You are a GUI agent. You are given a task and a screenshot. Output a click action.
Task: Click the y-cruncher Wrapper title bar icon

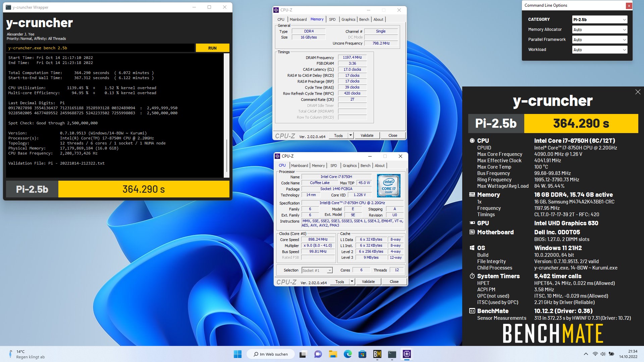8,7
